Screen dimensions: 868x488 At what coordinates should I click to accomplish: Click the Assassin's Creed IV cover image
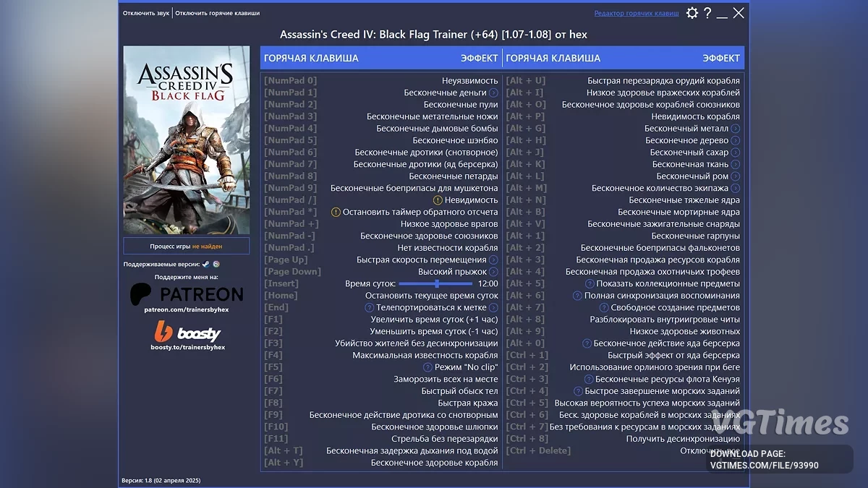pyautogui.click(x=187, y=140)
